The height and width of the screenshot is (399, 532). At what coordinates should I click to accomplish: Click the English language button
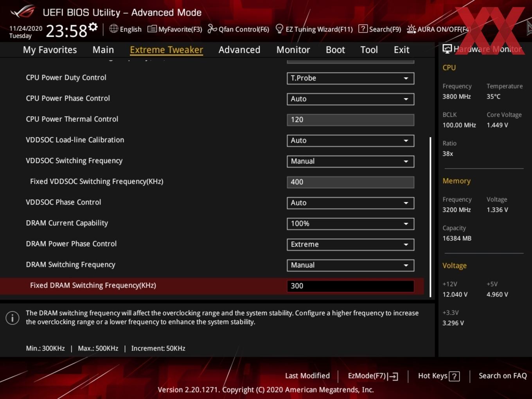point(126,29)
